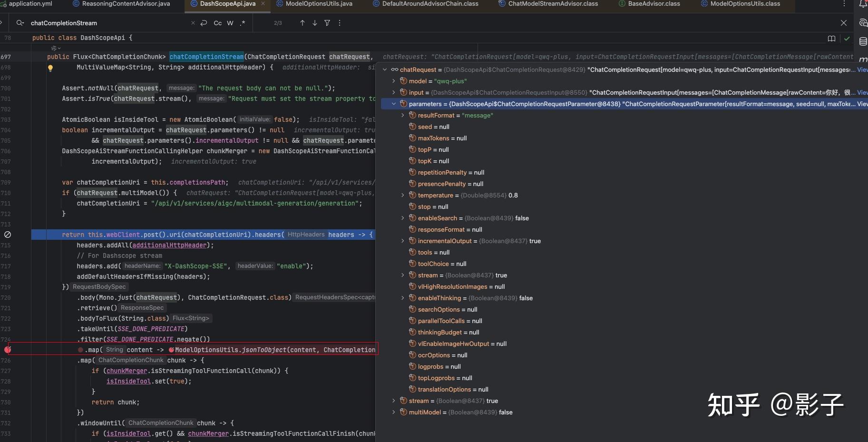The height and width of the screenshot is (442, 868).
Task: Select the temperature variable in debugger
Action: click(435, 195)
